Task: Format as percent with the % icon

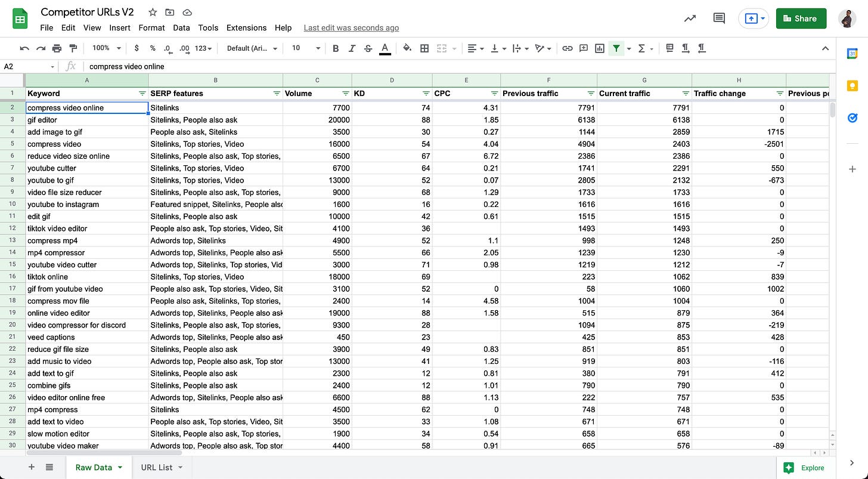Action: [x=153, y=48]
